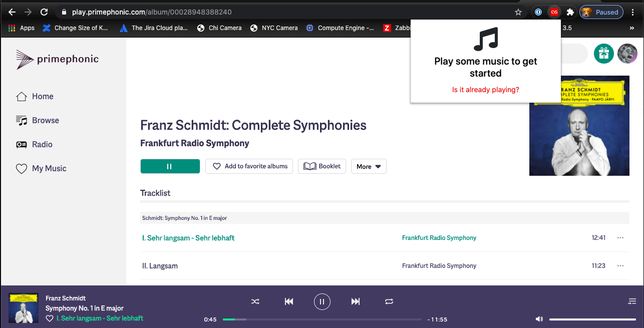Open the album Booklet
Viewport: 644px width, 328px height.
tap(322, 166)
